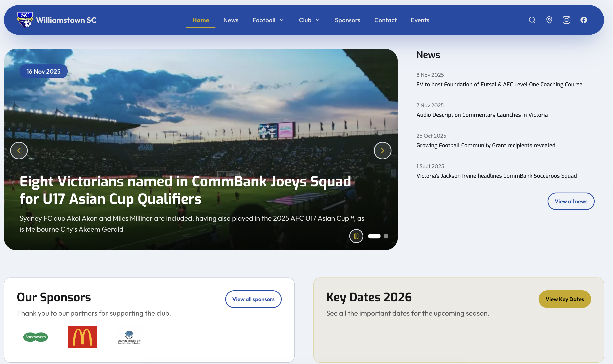Select the active first carousel indicator
This screenshot has width=613, height=364.
[x=374, y=236]
